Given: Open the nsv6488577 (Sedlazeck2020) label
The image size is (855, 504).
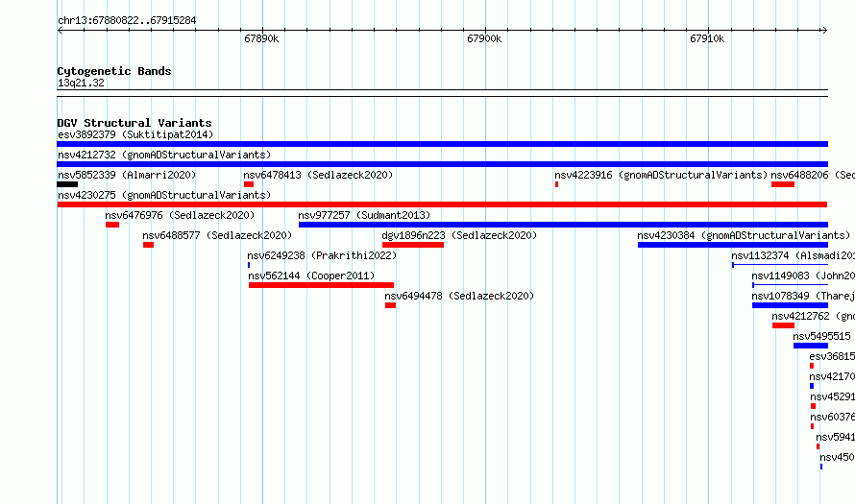Looking at the screenshot, I should 217,235.
